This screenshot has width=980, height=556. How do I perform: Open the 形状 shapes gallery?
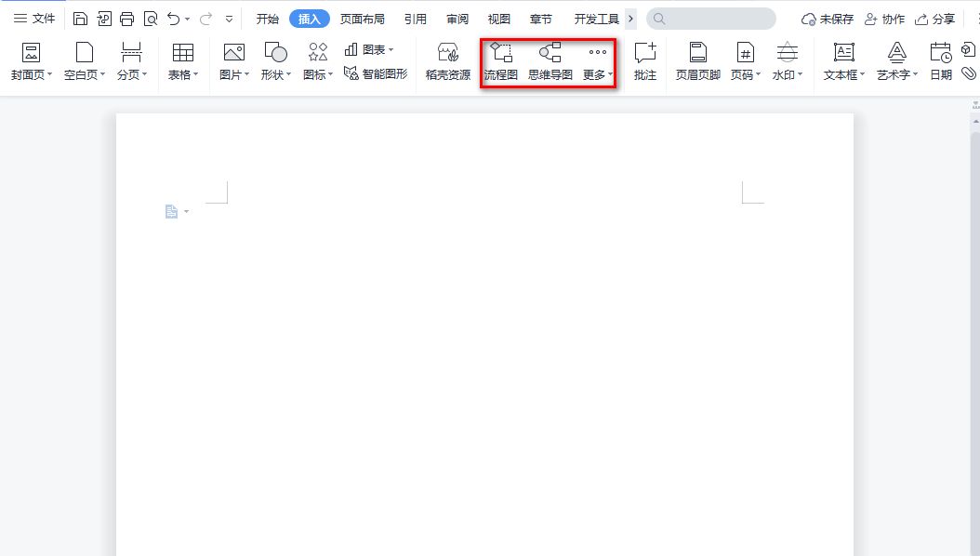click(275, 61)
